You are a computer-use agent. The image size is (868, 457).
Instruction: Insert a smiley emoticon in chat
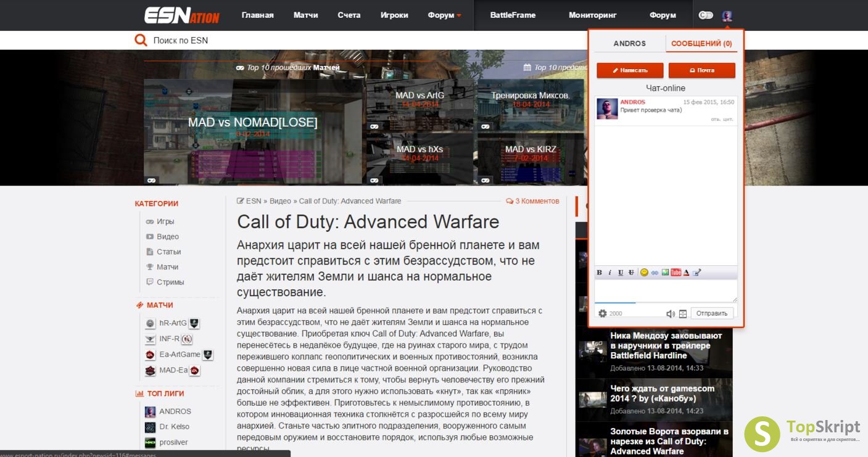tap(644, 273)
